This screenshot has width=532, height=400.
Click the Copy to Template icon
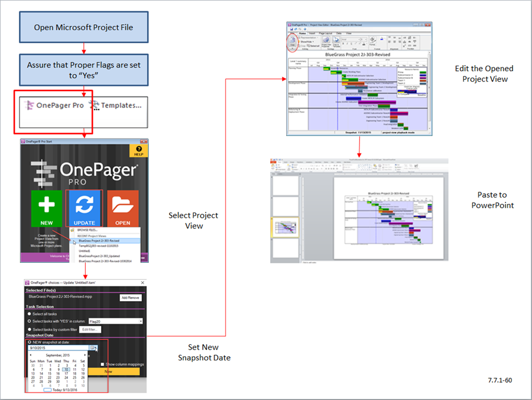pyautogui.click(x=335, y=41)
